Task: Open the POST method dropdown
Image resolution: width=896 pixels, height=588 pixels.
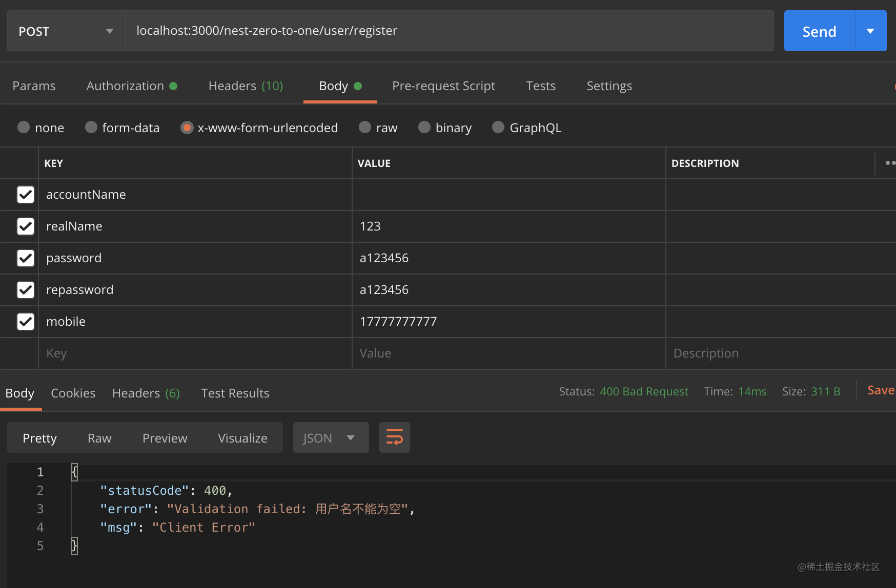Action: (x=66, y=31)
